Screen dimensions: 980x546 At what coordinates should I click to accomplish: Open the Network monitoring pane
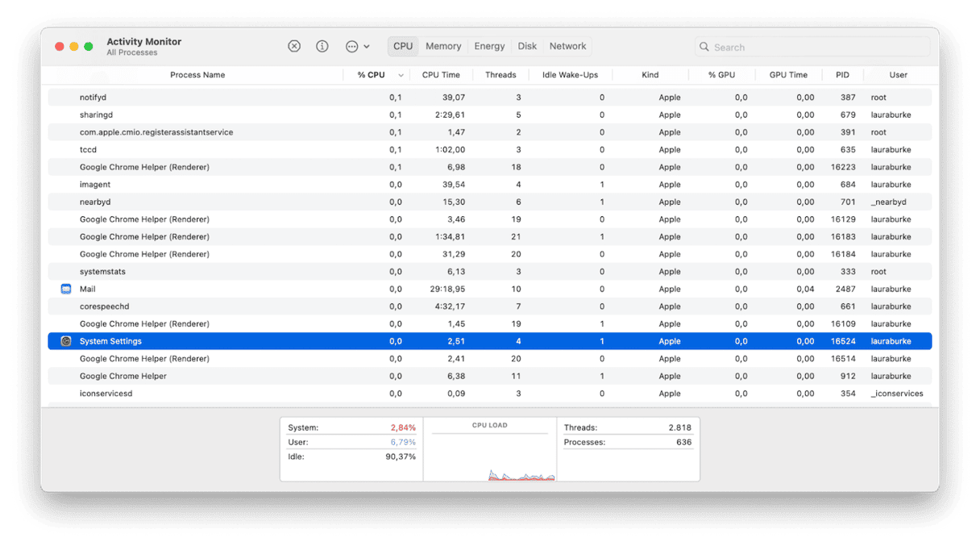pos(567,46)
